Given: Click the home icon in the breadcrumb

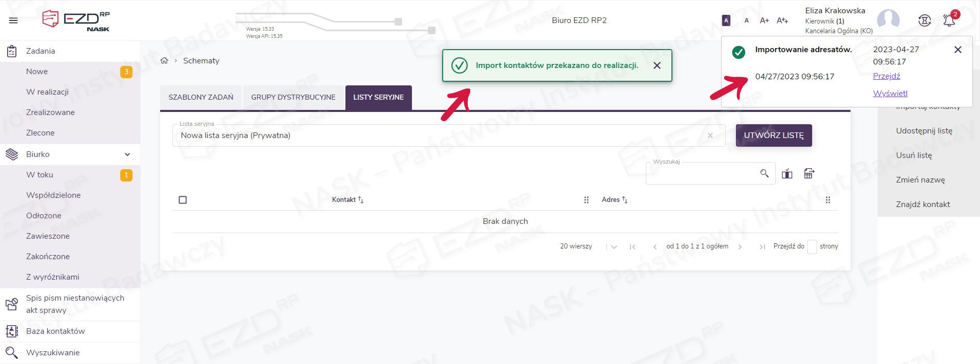Looking at the screenshot, I should [x=164, y=61].
